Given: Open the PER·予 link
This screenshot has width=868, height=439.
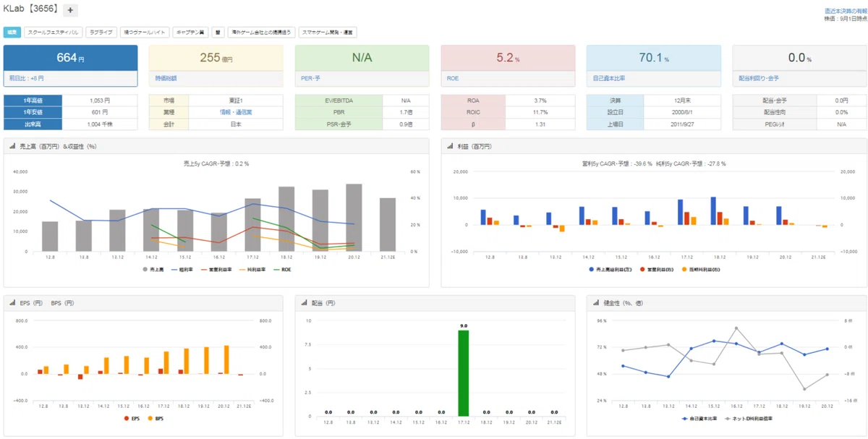Looking at the screenshot, I should coord(312,78).
